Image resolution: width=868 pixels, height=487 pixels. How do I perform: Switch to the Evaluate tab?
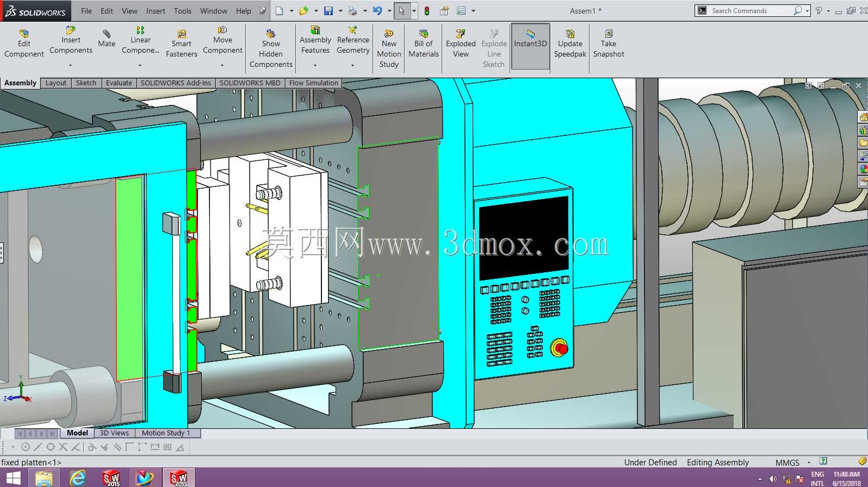(119, 83)
